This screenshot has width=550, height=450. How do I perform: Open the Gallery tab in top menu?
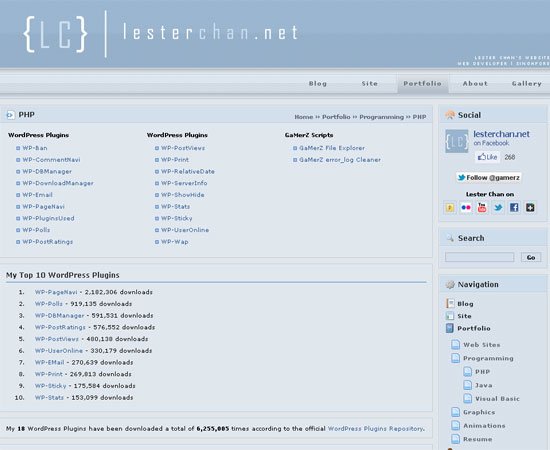tap(526, 83)
